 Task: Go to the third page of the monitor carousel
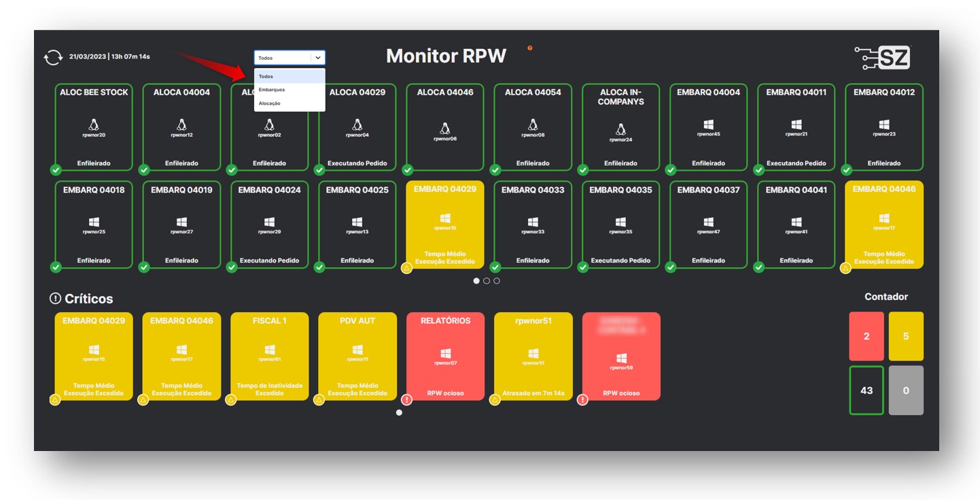[497, 281]
